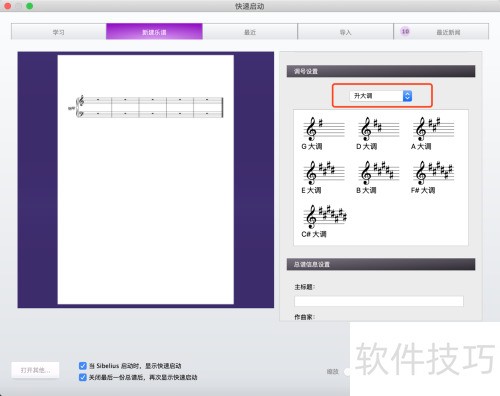
Task: Click the news count badge 10
Action: [x=405, y=31]
